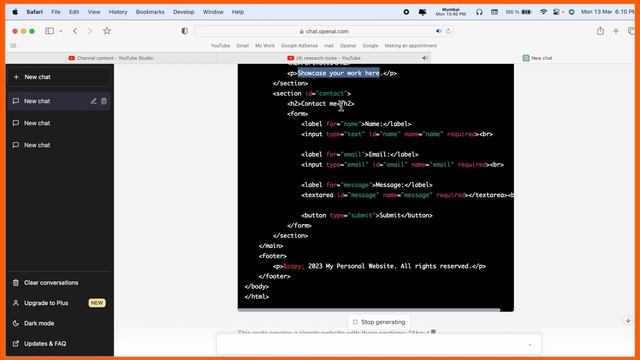The image size is (640, 360).
Task: Open the File menu
Action: click(56, 12)
